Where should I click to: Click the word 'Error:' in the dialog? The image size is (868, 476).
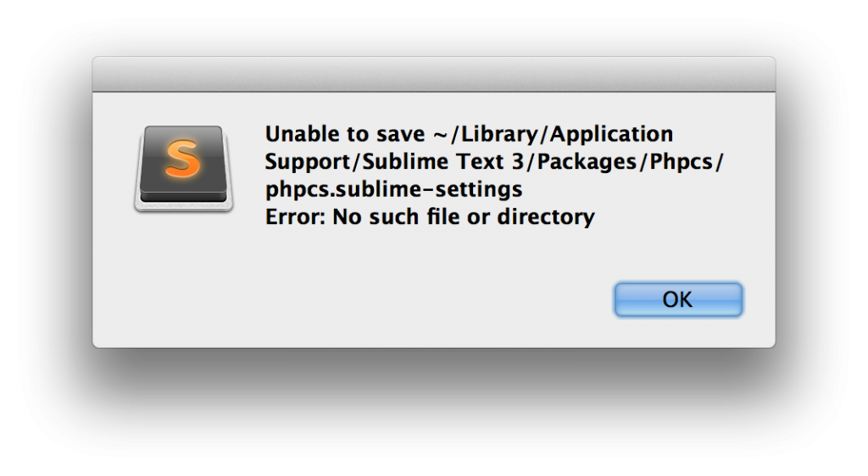coord(295,216)
